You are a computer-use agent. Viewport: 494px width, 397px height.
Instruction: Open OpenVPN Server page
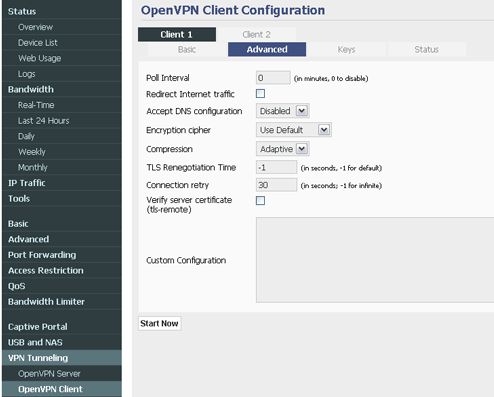(62, 374)
